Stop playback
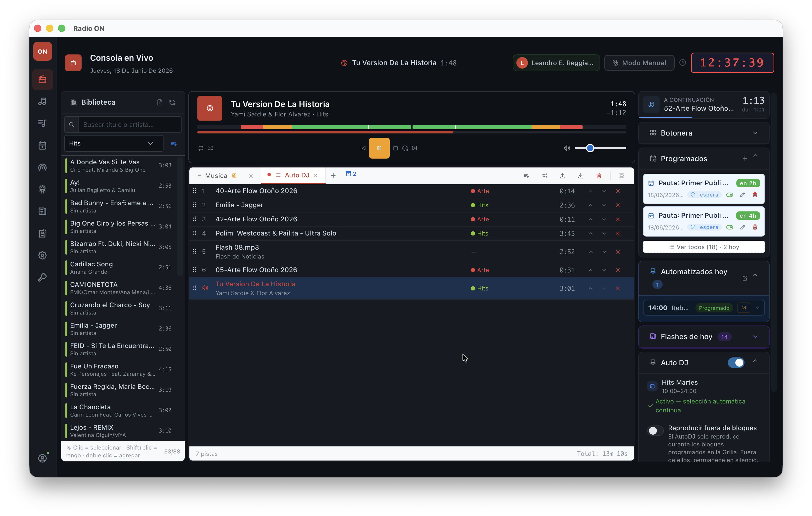The height and width of the screenshot is (516, 812). click(396, 148)
